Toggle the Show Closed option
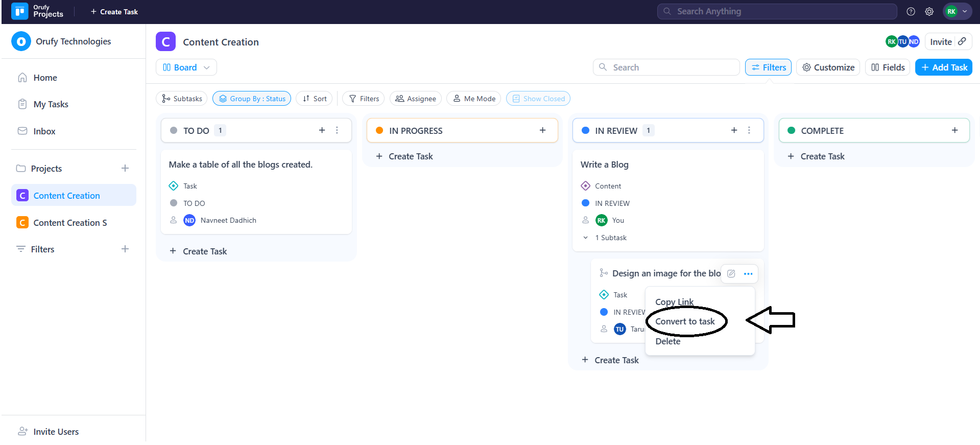Screen dimensions: 980x445 pyautogui.click(x=538, y=99)
